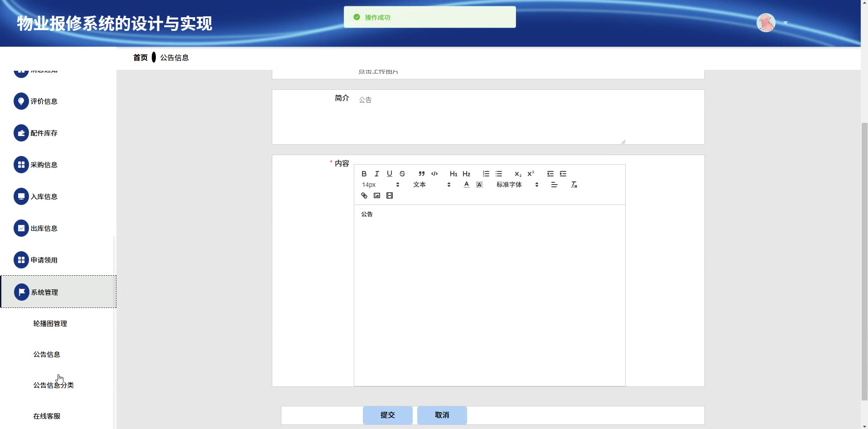Click the 评价信息 lightbulb icon
Viewport: 868px width, 429px height.
(21, 101)
